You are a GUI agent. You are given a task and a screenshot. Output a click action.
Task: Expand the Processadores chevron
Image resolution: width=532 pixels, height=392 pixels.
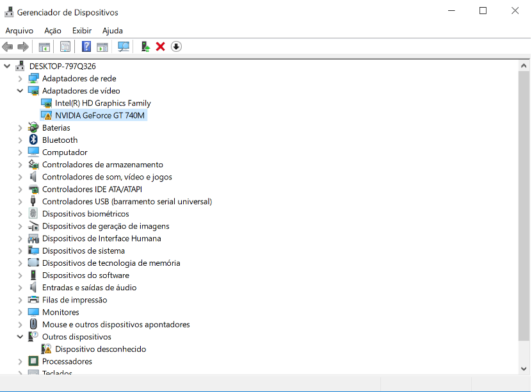tap(20, 361)
